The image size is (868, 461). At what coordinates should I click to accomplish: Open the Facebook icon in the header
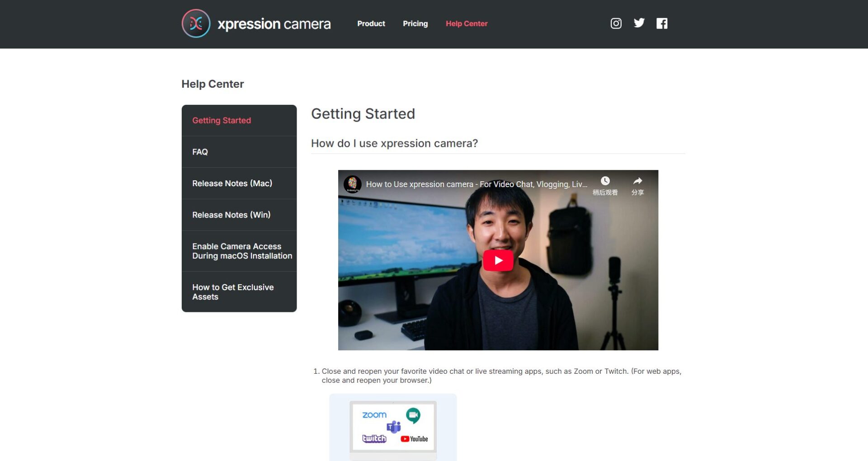662,23
